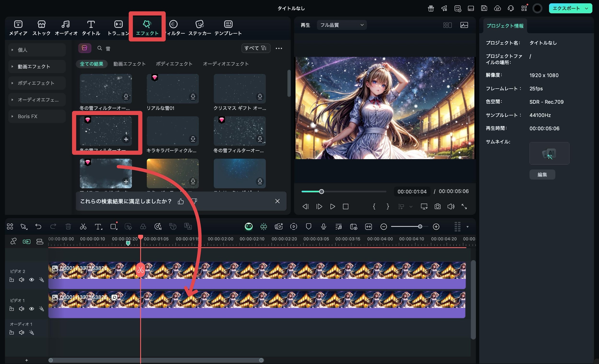Adjust the timeline zoom slider
Screen dimensions: 599x364
[x=420, y=227]
